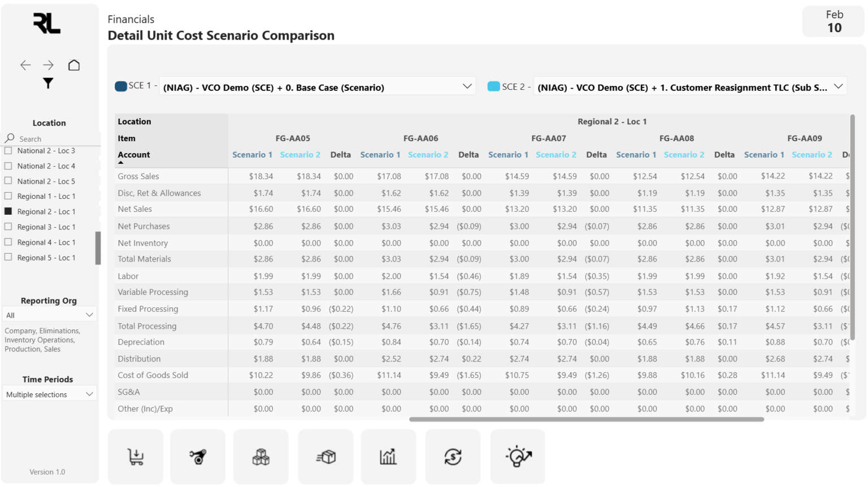Click Delta header under FG-AA07
Viewport: 868px width, 487px height.
597,155
